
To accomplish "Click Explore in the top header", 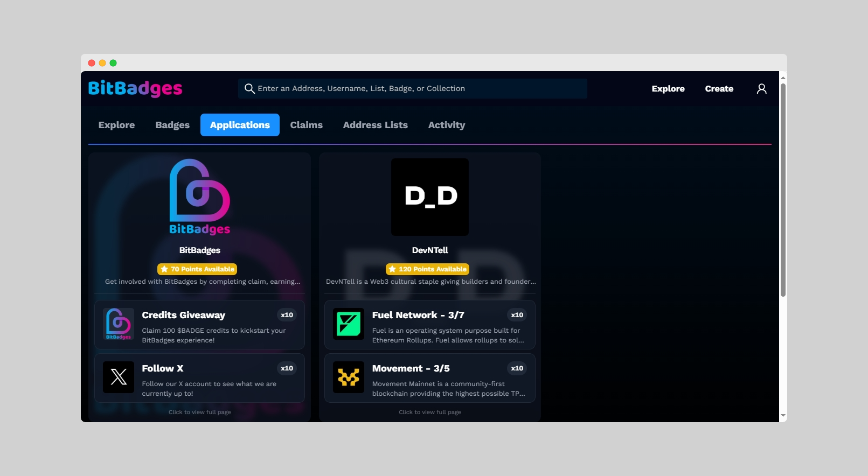I will click(x=668, y=89).
